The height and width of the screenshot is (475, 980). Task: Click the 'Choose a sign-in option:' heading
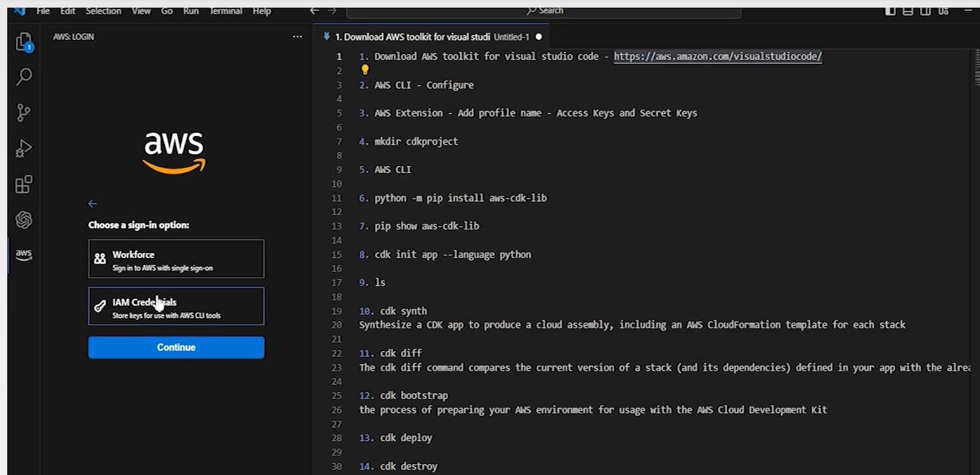138,225
